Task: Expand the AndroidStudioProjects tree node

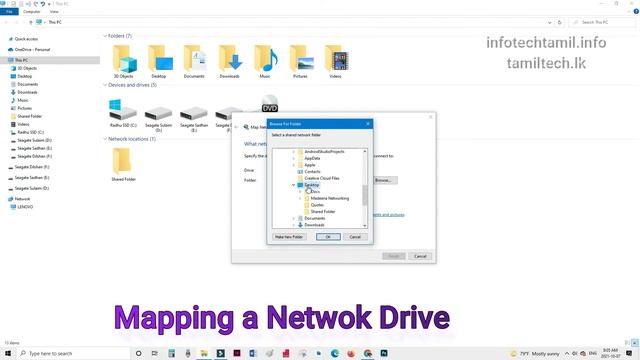Action: [293, 151]
